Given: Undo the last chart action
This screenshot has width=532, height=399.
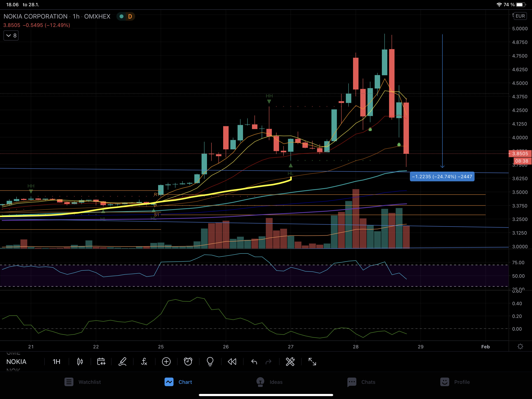Looking at the screenshot, I should tap(254, 361).
